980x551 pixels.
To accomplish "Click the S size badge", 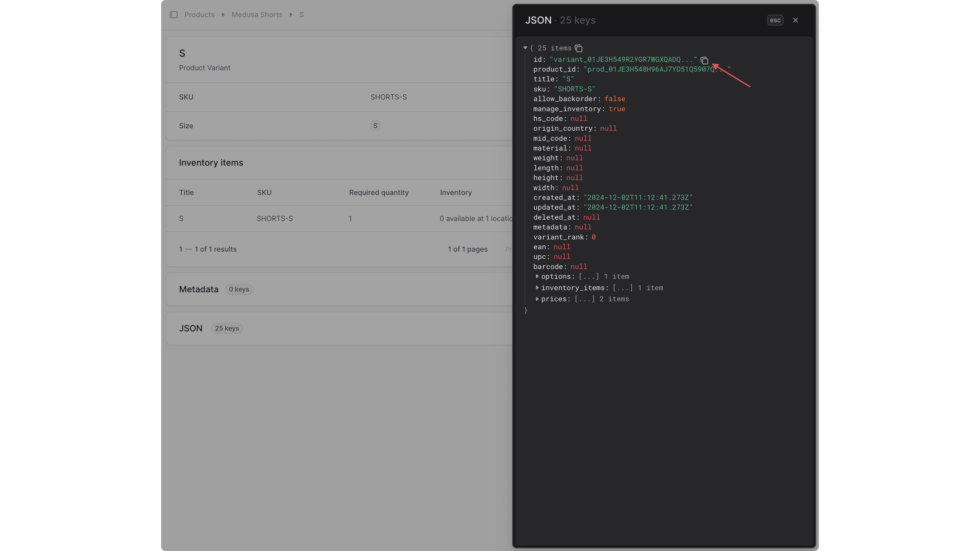I will [x=375, y=126].
